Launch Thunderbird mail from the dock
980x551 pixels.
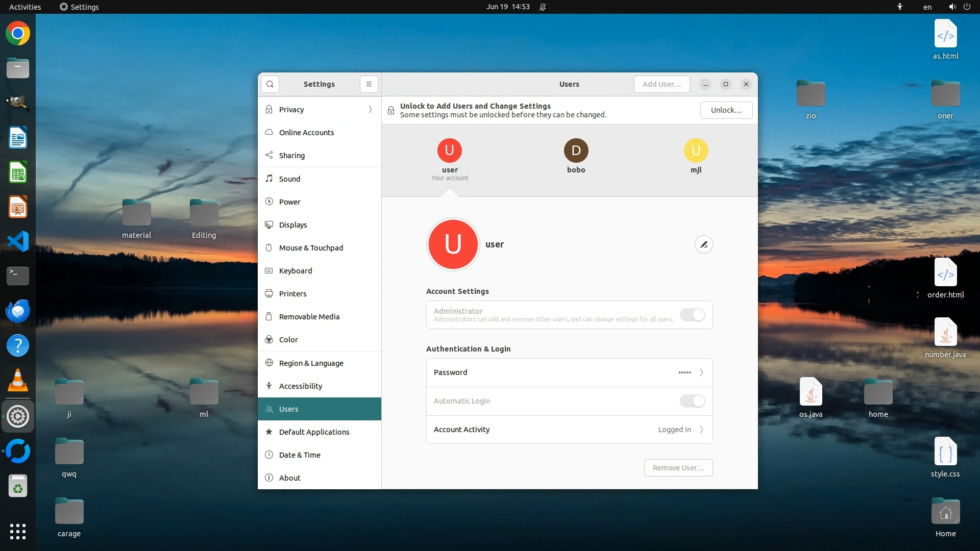click(18, 311)
